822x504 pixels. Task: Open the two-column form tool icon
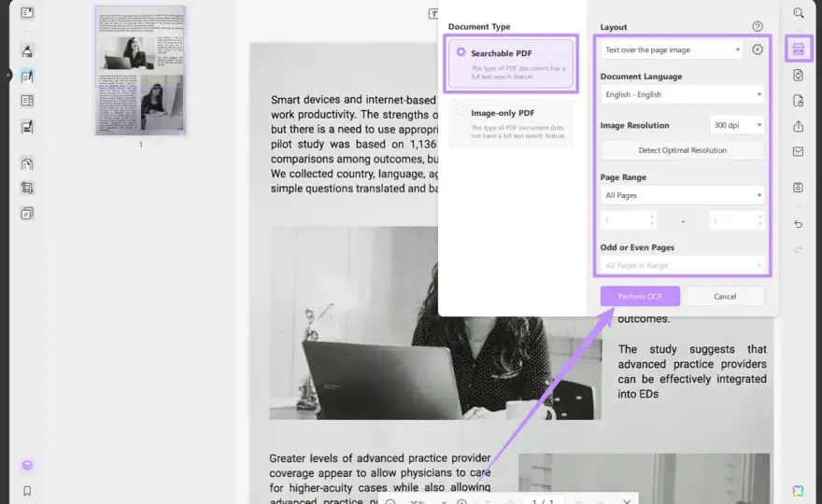(27, 101)
